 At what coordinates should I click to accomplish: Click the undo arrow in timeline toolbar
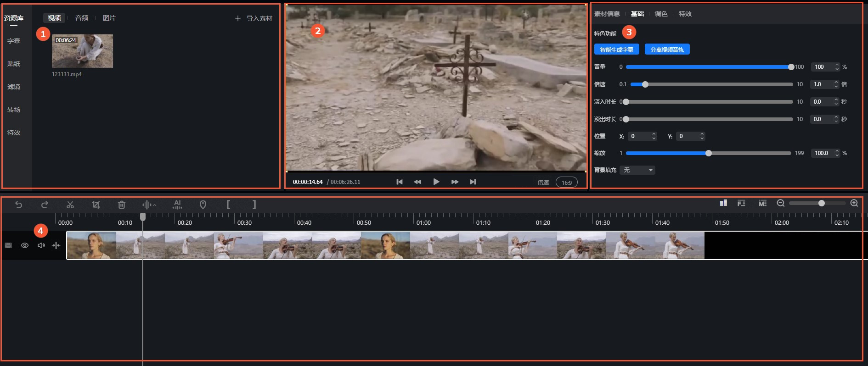pyautogui.click(x=18, y=205)
